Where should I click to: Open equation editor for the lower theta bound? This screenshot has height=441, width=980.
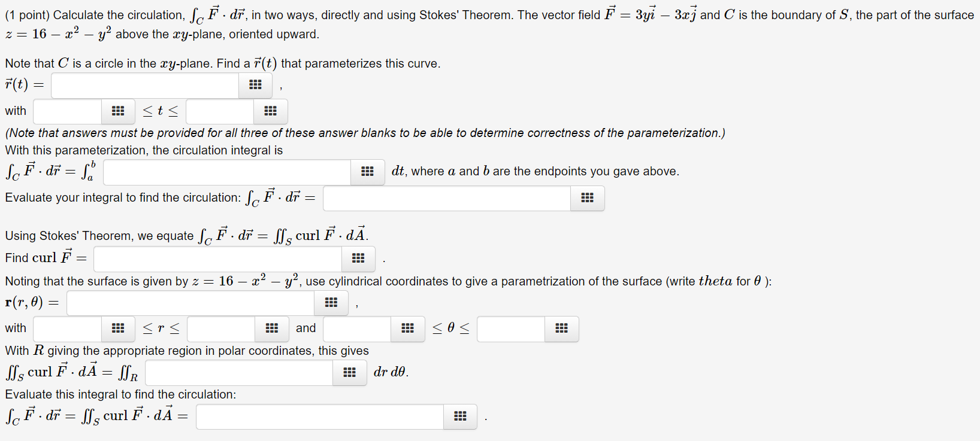408,329
